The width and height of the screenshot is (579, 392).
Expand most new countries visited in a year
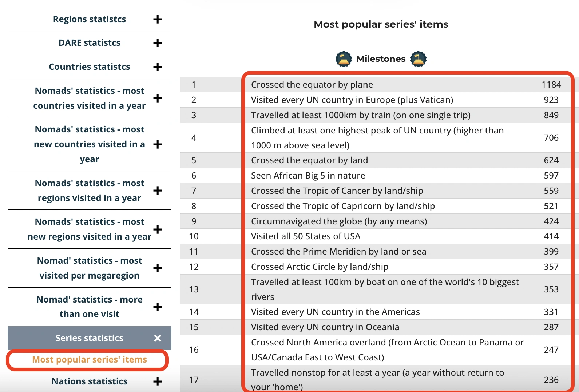pos(158,144)
